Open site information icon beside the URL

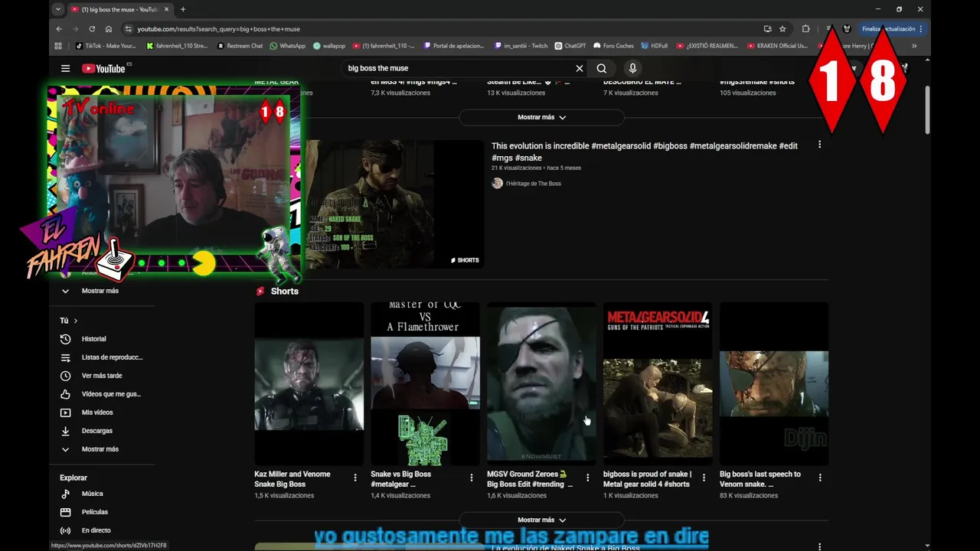(x=128, y=29)
